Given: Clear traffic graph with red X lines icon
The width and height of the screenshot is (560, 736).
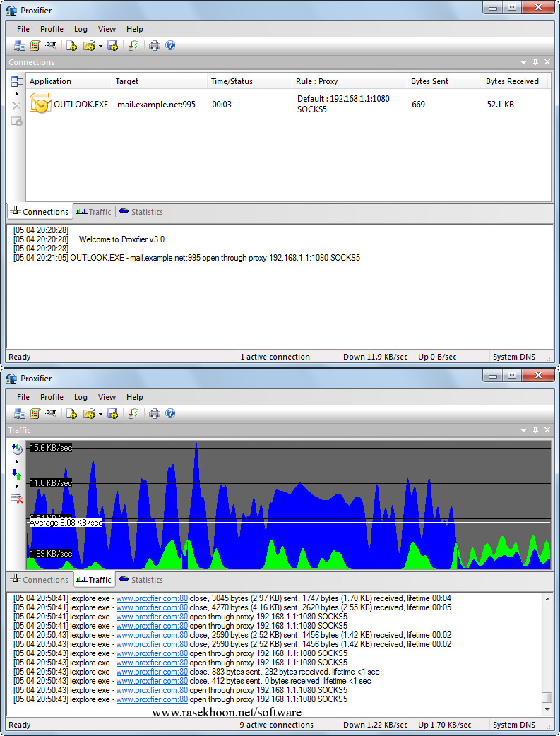Looking at the screenshot, I should (x=17, y=499).
